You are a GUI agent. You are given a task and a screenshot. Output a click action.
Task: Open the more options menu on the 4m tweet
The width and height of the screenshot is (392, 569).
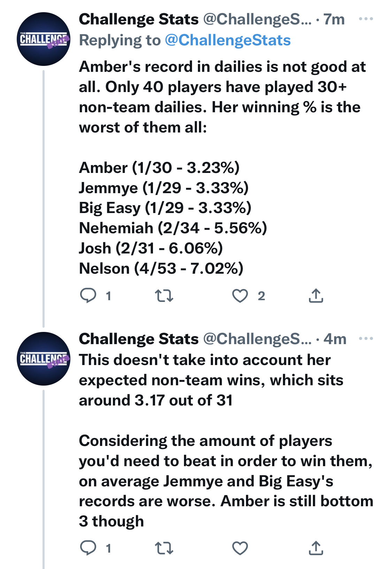366,339
